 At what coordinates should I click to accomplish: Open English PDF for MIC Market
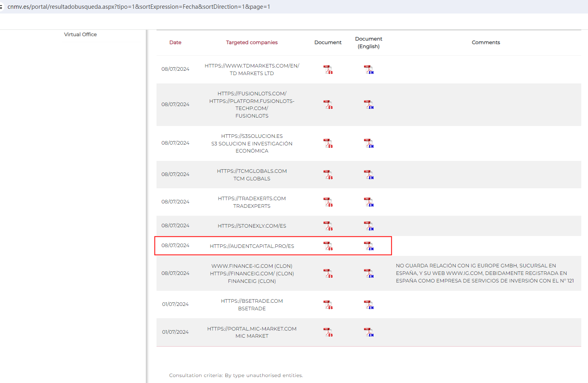369,332
